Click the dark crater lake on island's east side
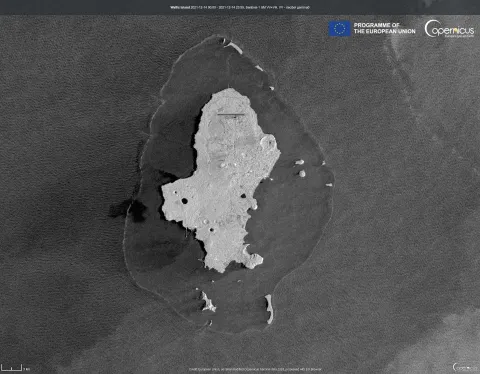480x374 pixels. tap(243, 196)
